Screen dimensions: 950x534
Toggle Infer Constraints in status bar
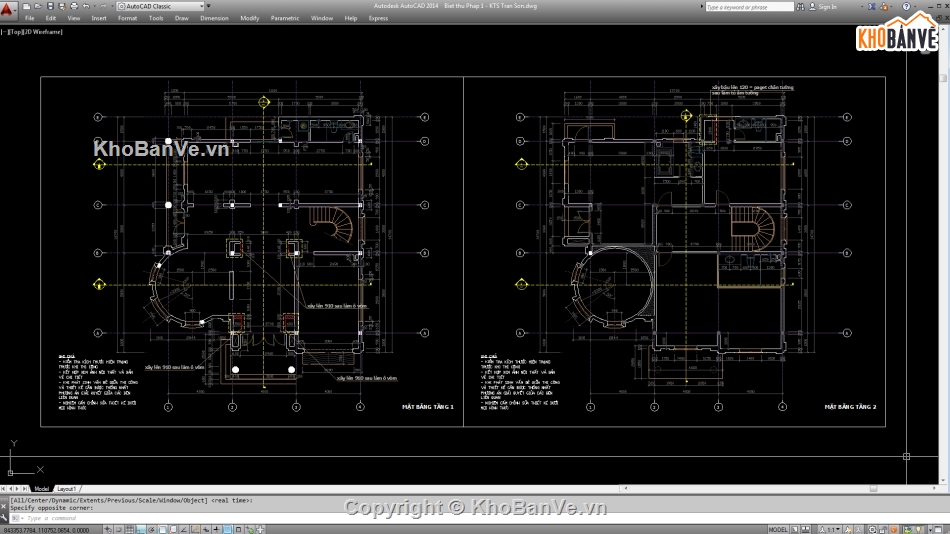tap(107, 529)
